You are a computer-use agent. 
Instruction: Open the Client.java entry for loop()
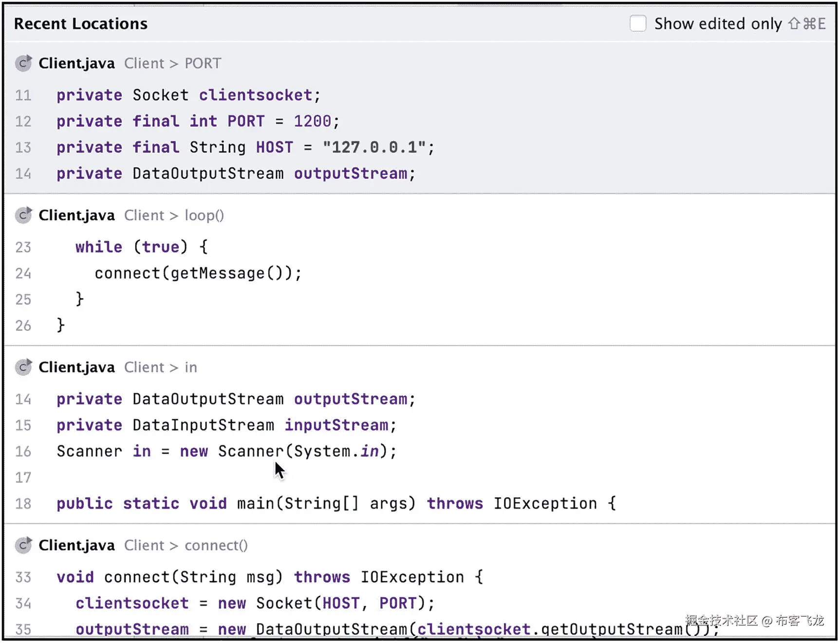coord(77,215)
